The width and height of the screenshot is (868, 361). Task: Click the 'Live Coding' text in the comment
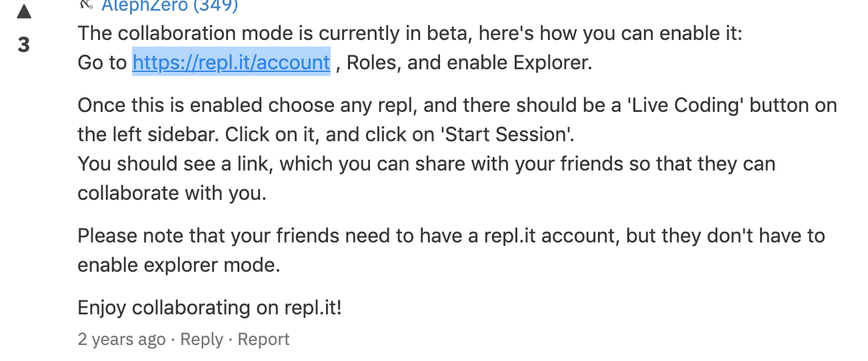tap(675, 105)
